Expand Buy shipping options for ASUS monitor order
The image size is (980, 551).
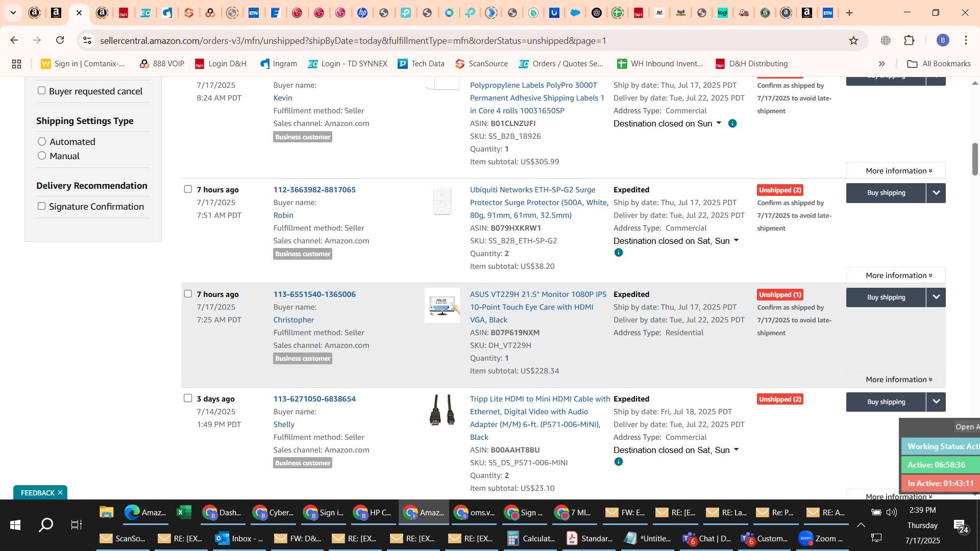(936, 297)
